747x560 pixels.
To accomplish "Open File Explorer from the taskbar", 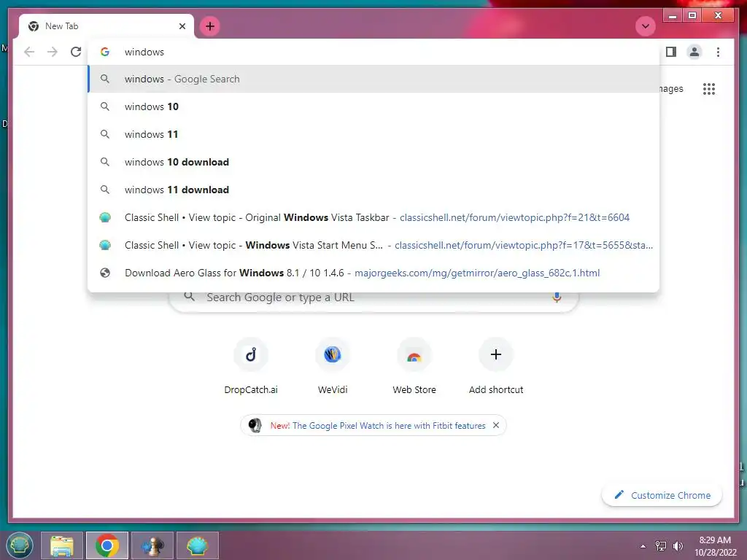I will click(62, 545).
